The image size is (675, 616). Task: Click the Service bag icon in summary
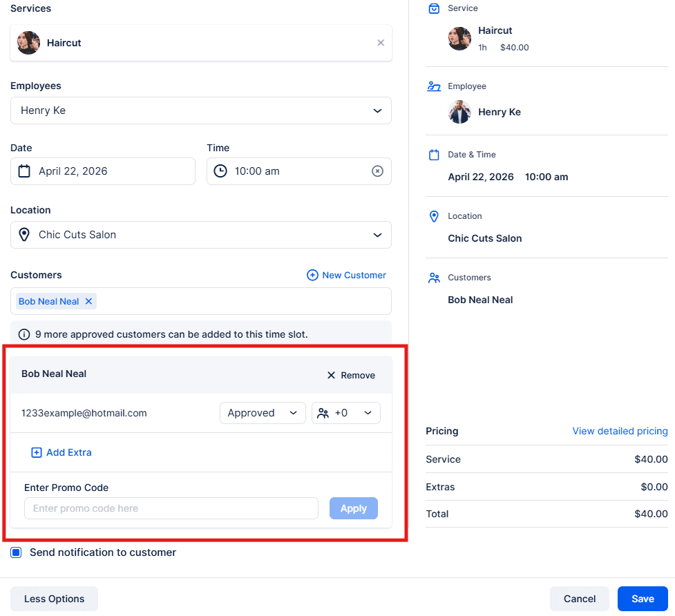click(434, 8)
